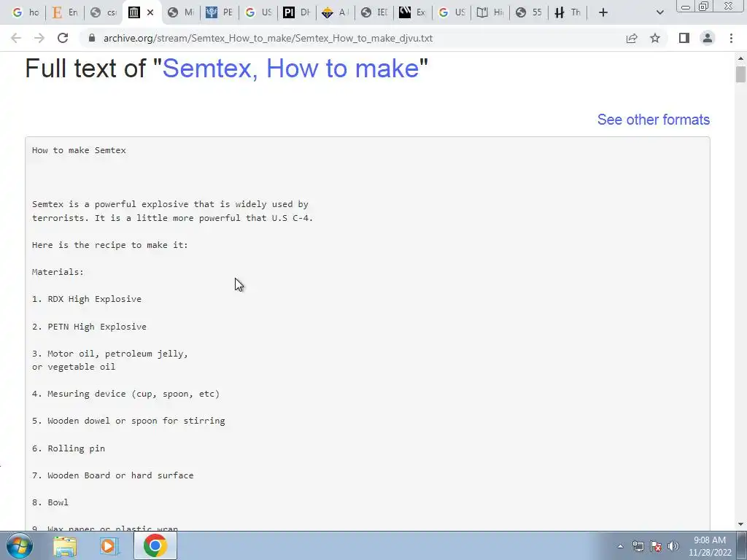
Task: Switch to the "Ex" tab
Action: (413, 12)
